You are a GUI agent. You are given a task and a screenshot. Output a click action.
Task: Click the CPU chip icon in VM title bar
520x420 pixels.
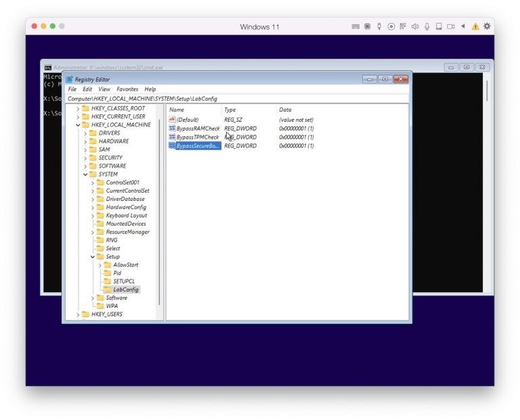click(367, 26)
